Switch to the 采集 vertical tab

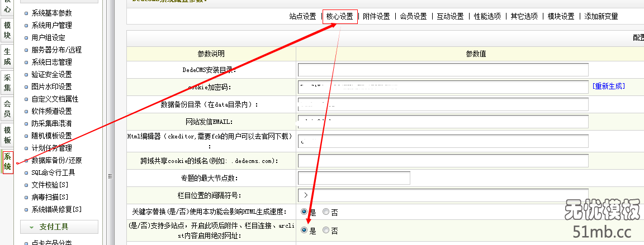pos(7,83)
